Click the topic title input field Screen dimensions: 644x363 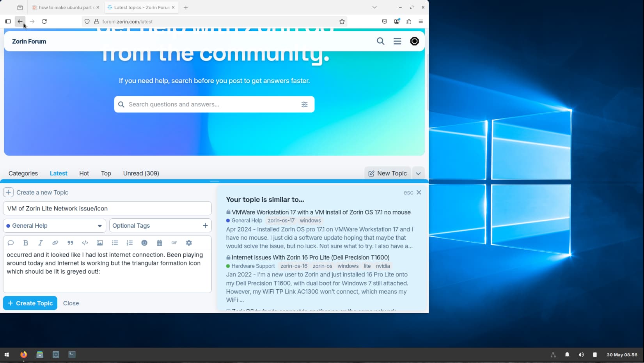[x=107, y=208]
